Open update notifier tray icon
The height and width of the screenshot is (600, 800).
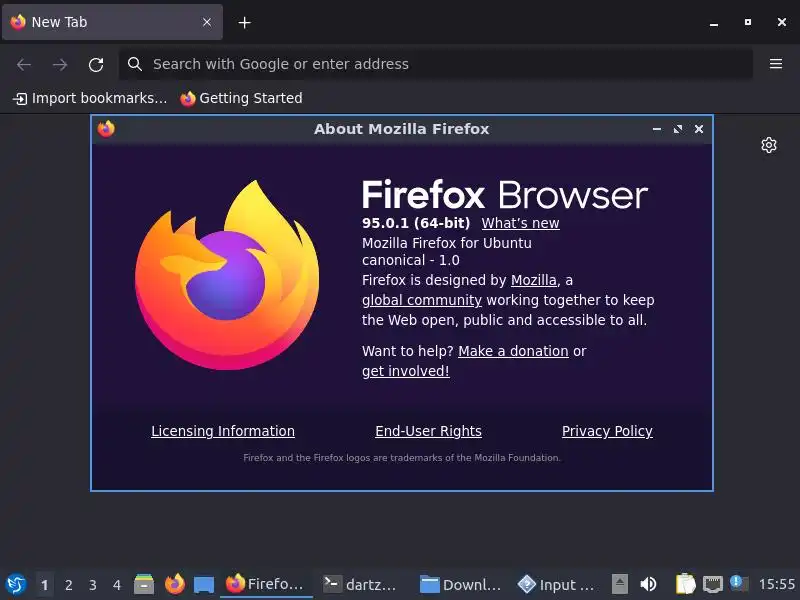pyautogui.click(x=738, y=583)
